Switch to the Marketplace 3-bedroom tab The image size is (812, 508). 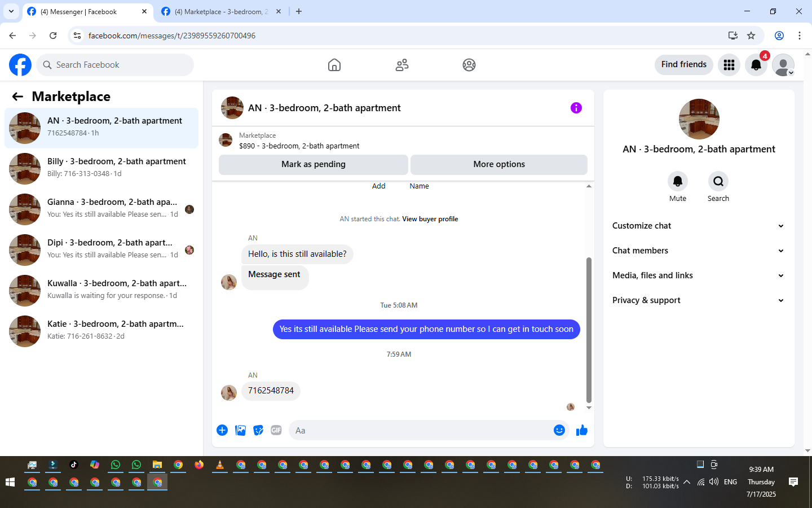[x=221, y=12]
